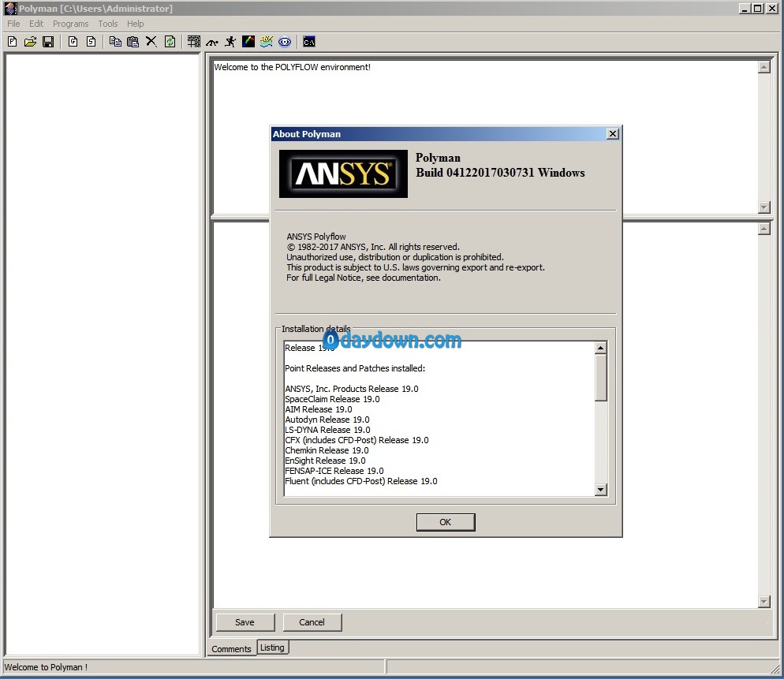Click 'Welcome to the POLYFLOW environment!' text

coord(293,67)
